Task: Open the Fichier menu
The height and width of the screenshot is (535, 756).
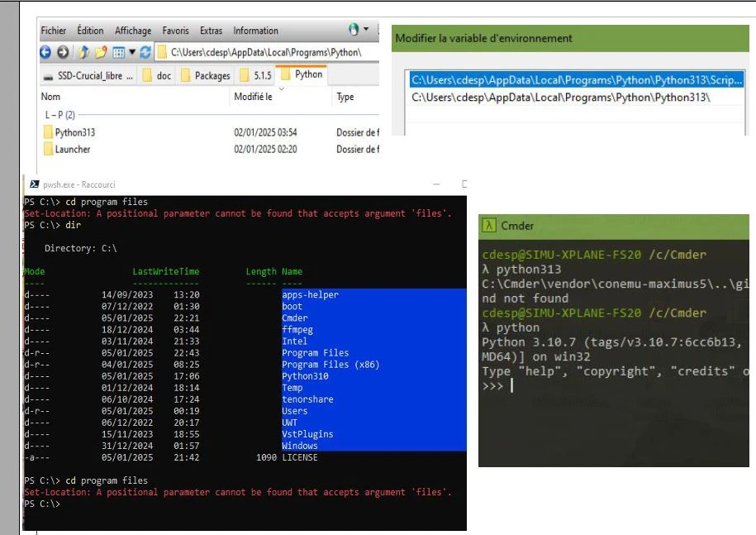Action: (54, 31)
